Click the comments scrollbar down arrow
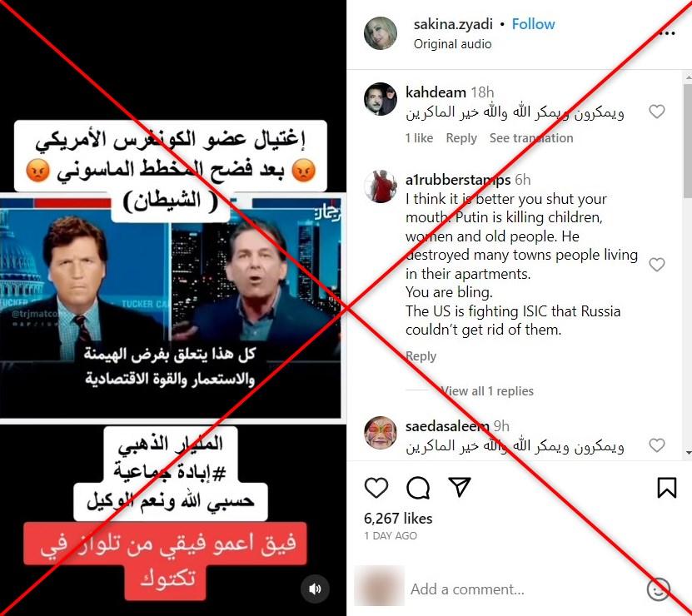 tap(688, 454)
